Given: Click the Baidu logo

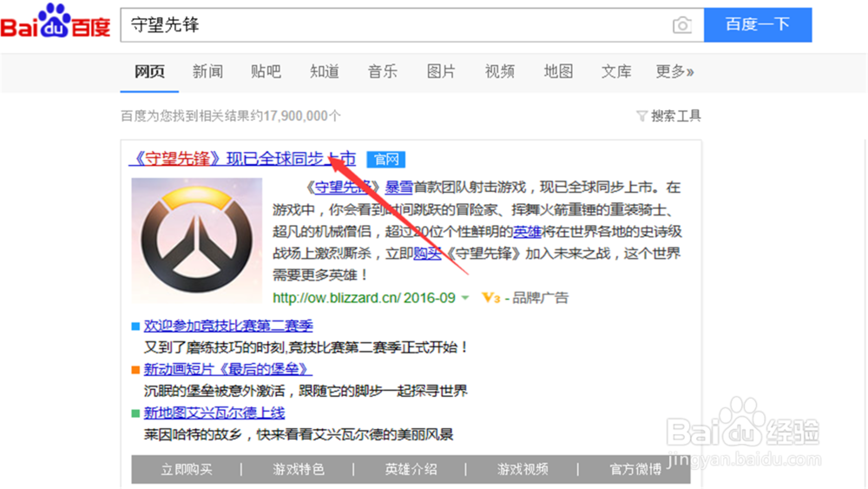Looking at the screenshot, I should pos(56,22).
